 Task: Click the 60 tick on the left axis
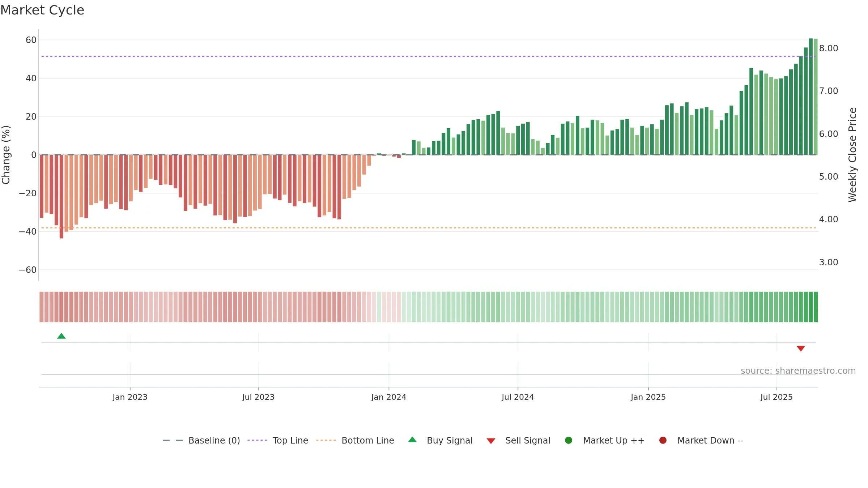[31, 40]
